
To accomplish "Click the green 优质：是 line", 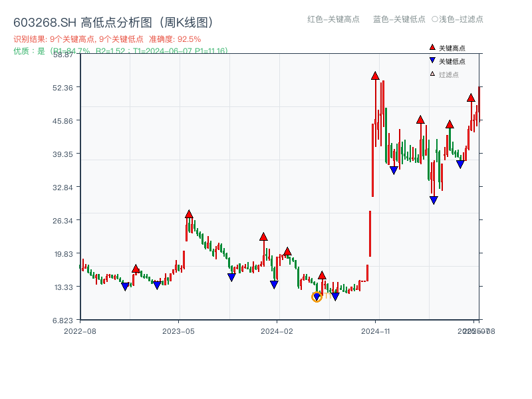I will click(x=120, y=51).
